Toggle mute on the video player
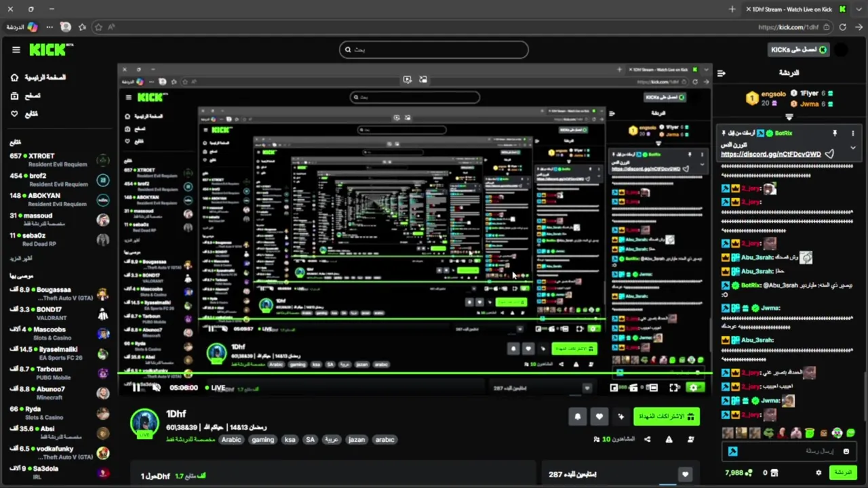The image size is (868, 488). (156, 388)
